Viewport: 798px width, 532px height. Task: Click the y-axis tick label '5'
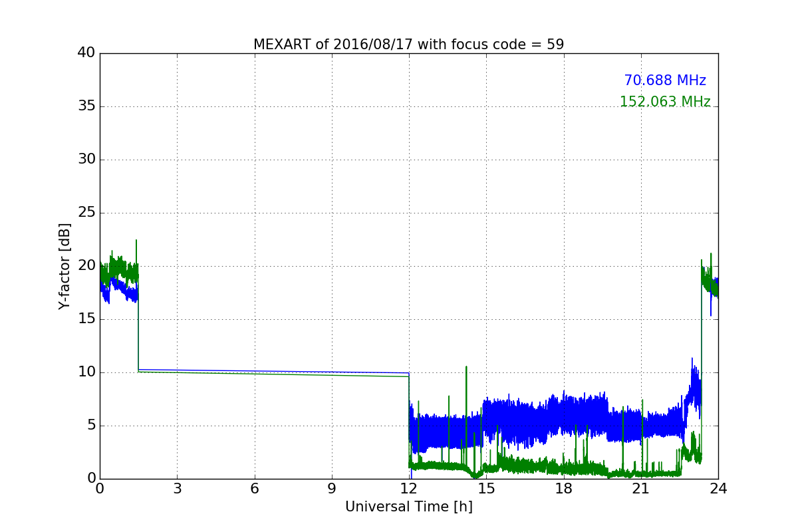90,425
